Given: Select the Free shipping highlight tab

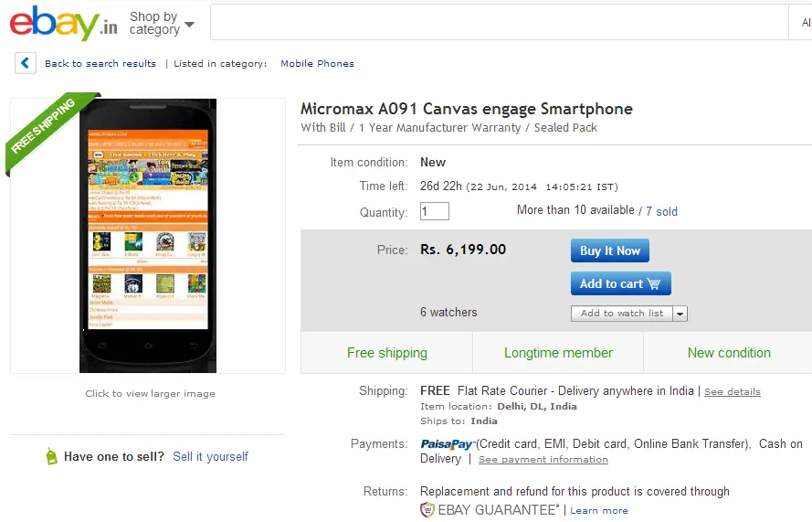Looking at the screenshot, I should (387, 353).
